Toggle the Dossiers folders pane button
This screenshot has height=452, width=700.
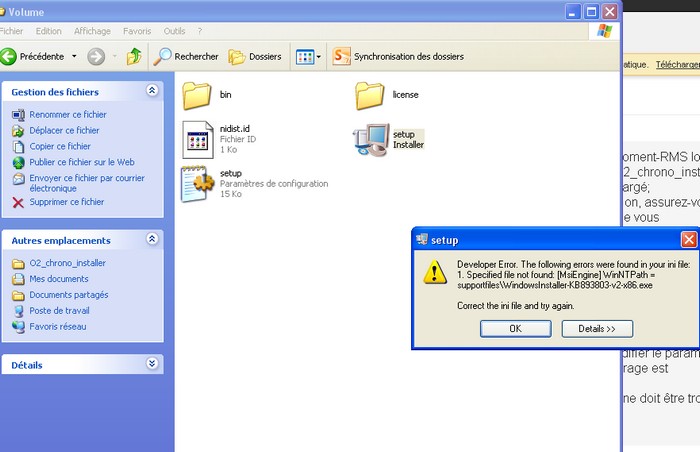[x=254, y=57]
